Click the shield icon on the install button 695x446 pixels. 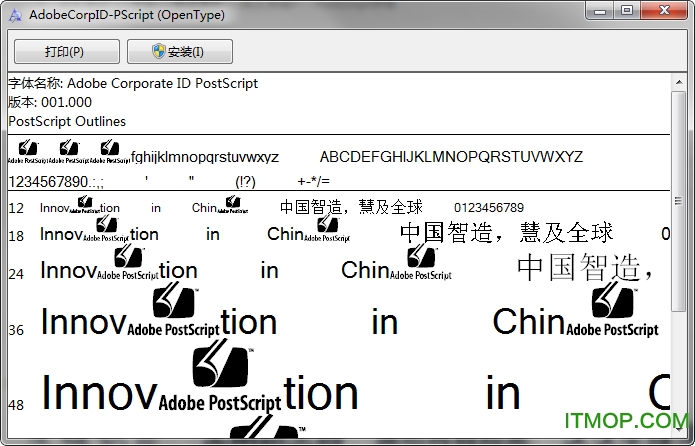click(159, 51)
